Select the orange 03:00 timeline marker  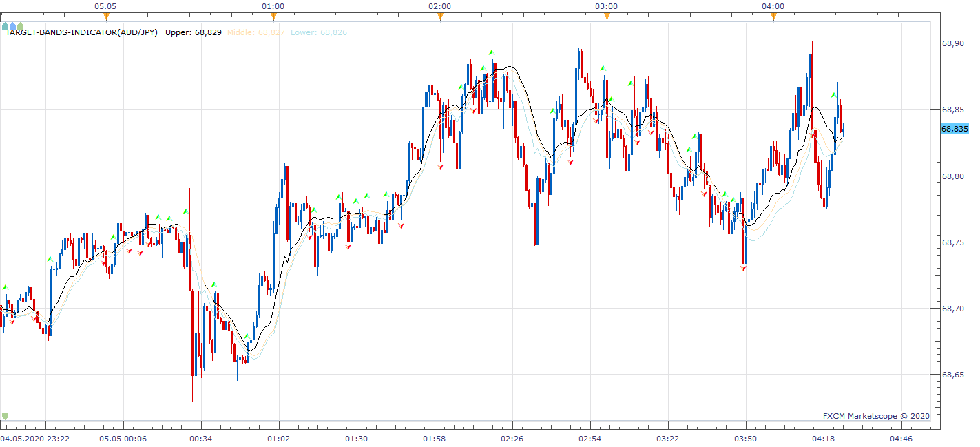[607, 16]
